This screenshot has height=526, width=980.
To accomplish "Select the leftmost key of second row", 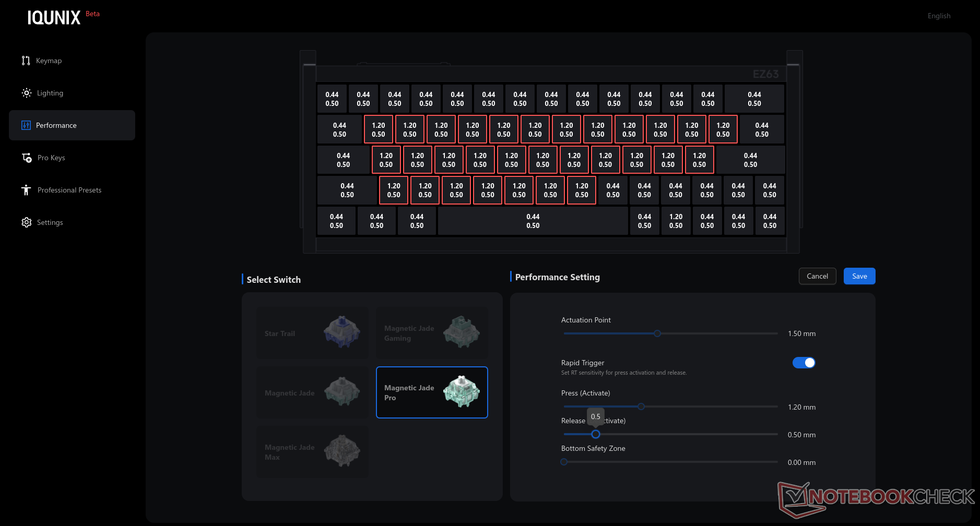I will pyautogui.click(x=339, y=129).
